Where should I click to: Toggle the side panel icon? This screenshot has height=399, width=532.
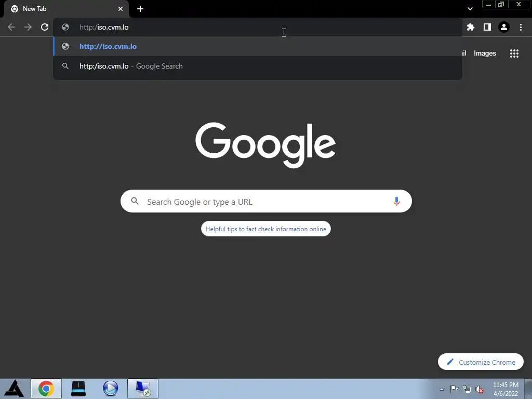pyautogui.click(x=487, y=27)
